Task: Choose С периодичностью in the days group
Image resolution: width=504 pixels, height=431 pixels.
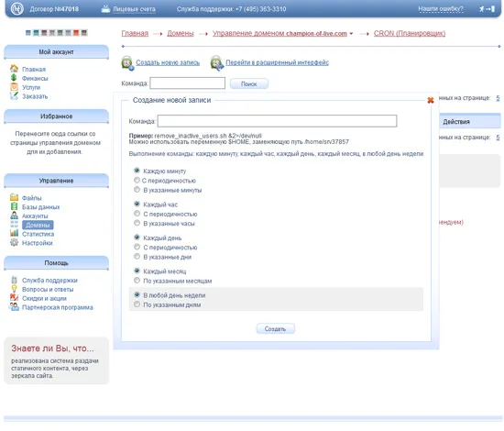Action: tap(137, 247)
